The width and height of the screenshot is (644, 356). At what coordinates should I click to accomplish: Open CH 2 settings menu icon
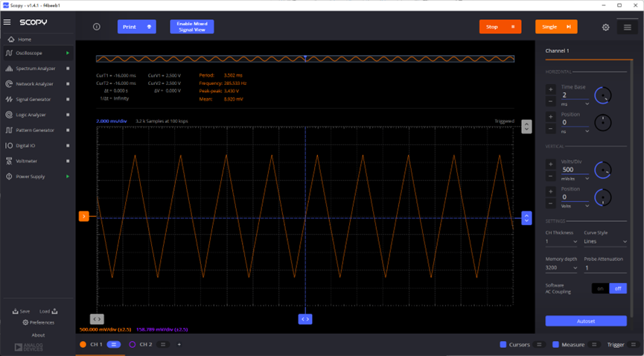coord(162,345)
